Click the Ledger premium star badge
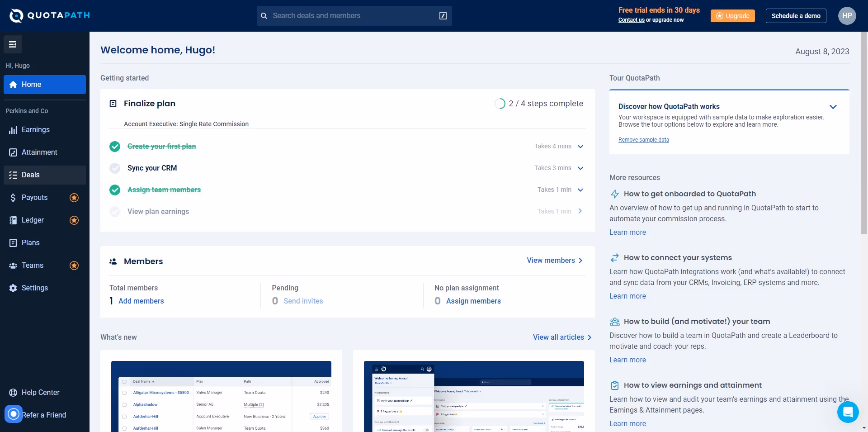Viewport: 868px width, 432px height. coord(74,220)
